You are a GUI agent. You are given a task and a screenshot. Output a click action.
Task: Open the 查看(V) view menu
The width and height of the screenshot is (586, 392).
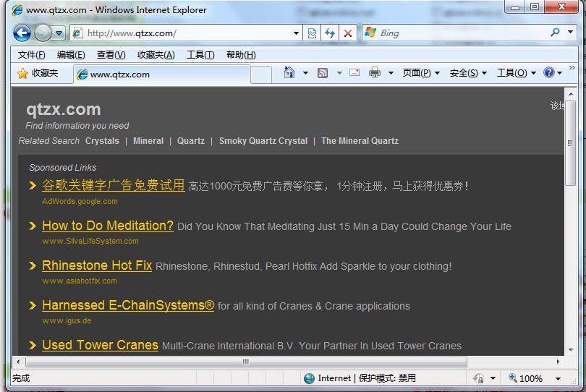coord(111,55)
